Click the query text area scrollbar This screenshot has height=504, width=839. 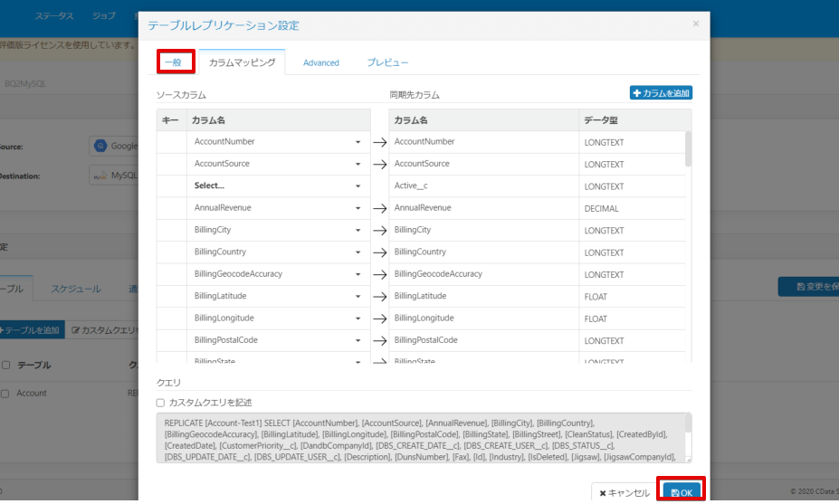point(688,423)
